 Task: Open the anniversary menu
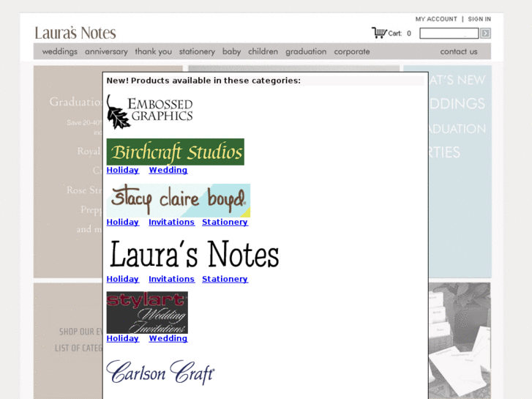click(x=106, y=52)
